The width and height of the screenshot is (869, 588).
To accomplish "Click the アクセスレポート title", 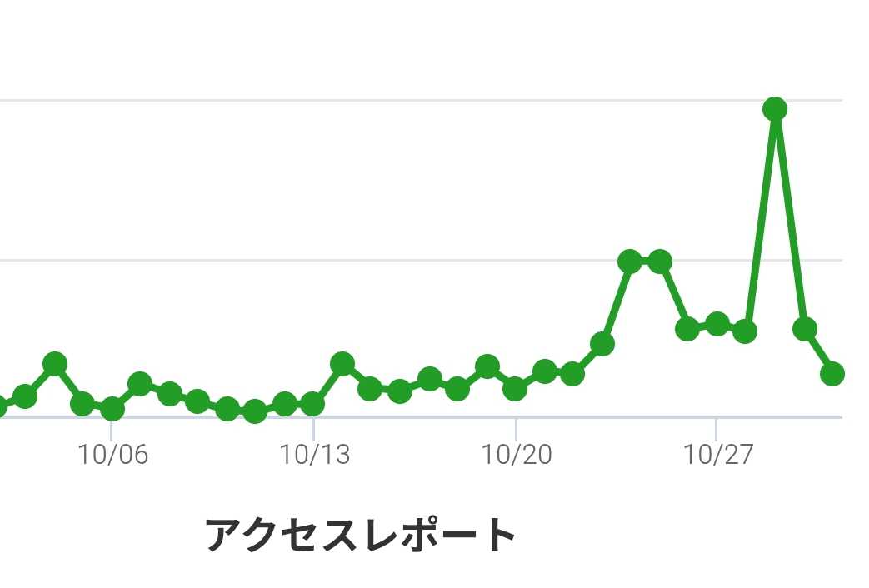I will coord(361,535).
